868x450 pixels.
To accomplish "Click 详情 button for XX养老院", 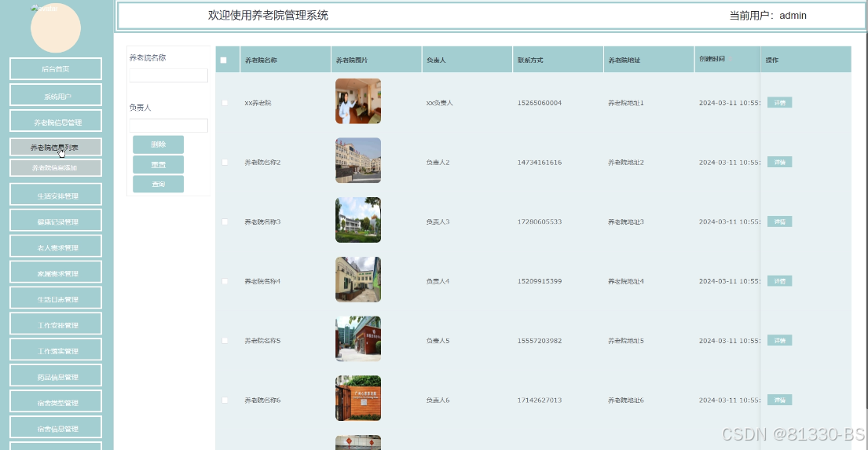I will click(x=779, y=102).
